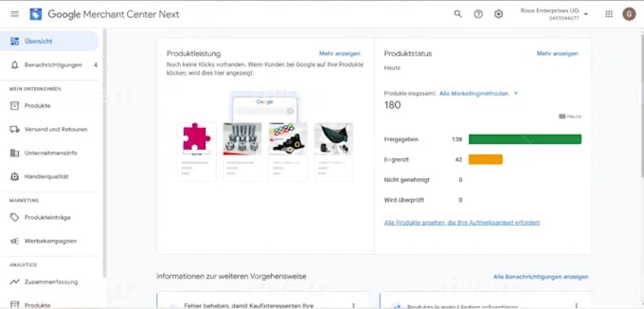Open the help question mark icon
This screenshot has width=644, height=309.
tap(478, 14)
